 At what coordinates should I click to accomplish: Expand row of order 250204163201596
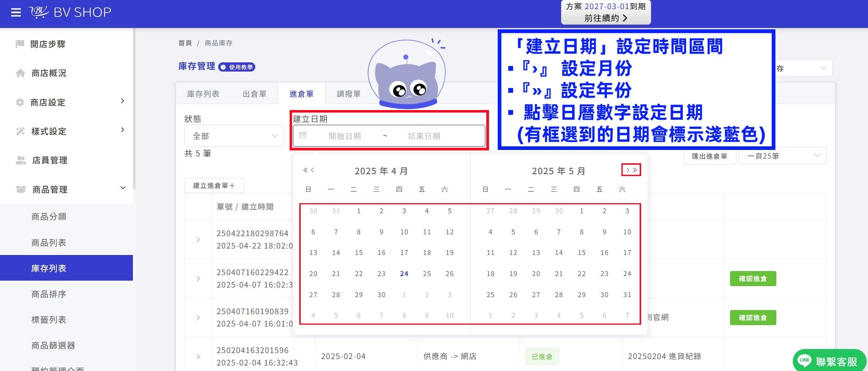pos(198,357)
